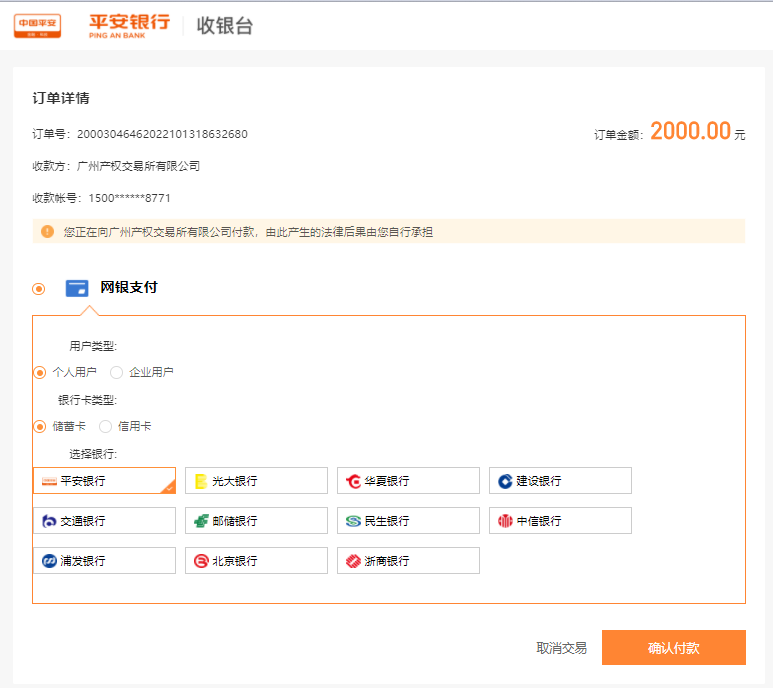Screen dimensions: 773x688
Task: Click the order number 2000304646202210131863​2680
Action: point(162,134)
